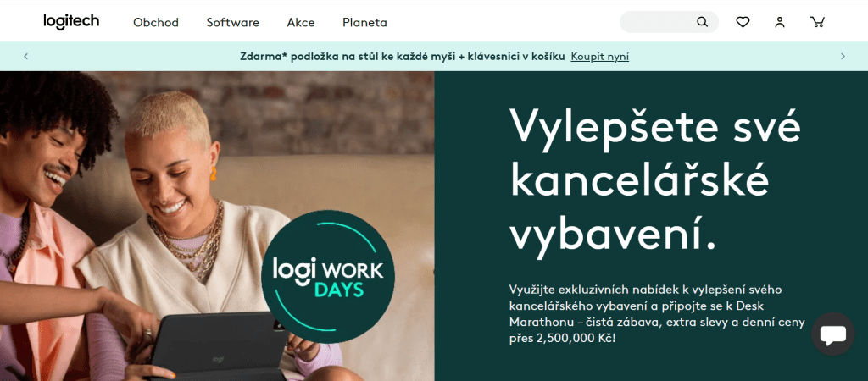The height and width of the screenshot is (381, 868).
Task: Click the Logi tablet keyboard case in photo
Action: (219, 347)
